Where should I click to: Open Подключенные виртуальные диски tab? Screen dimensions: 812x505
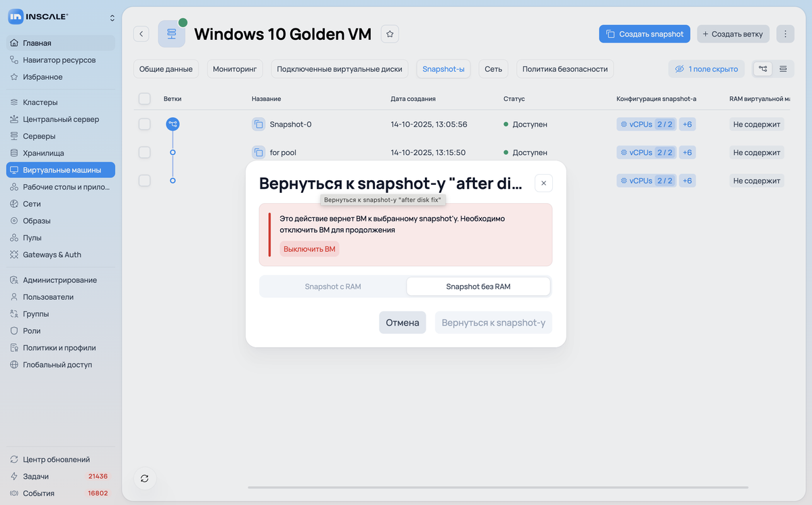(340, 69)
